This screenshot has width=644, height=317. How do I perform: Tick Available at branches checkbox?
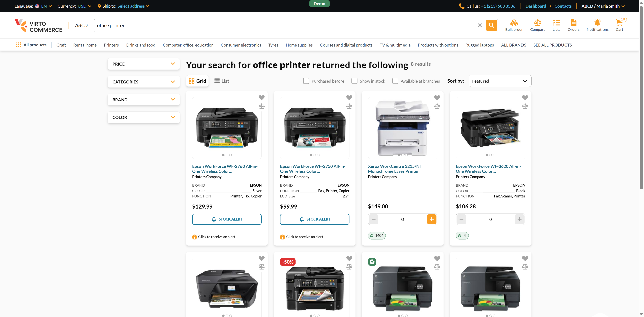(395, 81)
